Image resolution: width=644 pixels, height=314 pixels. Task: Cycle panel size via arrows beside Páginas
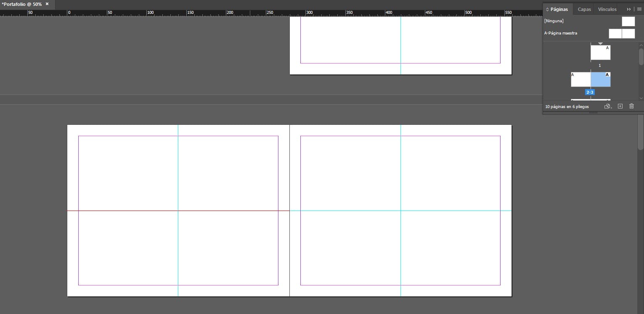(547, 9)
